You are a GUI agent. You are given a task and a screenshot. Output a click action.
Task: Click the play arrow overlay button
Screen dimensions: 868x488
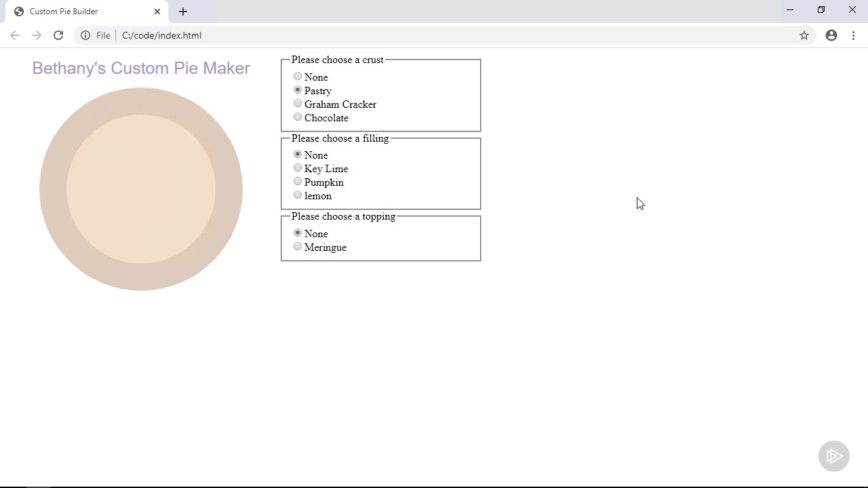click(x=834, y=456)
